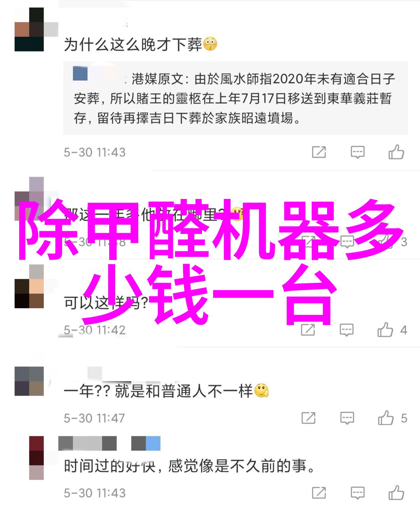Open reply for comment '可以这样吗?'
The image size is (420, 509).
tap(346, 330)
